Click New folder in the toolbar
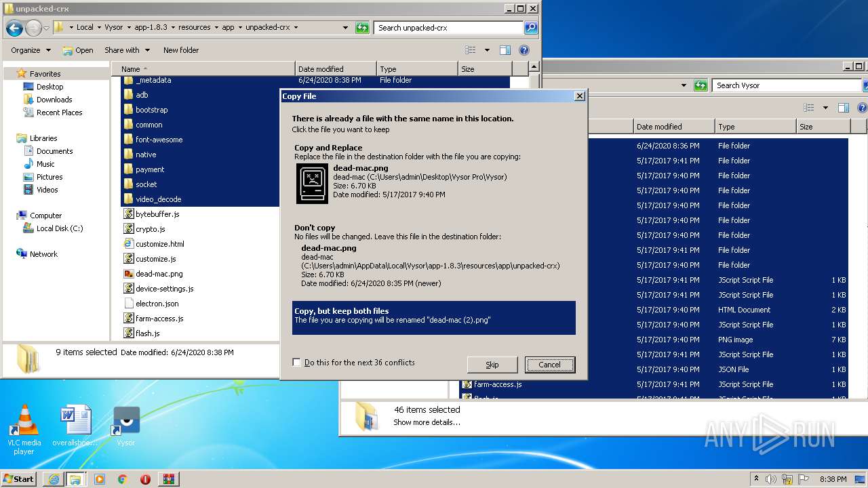868x488 pixels. (181, 50)
